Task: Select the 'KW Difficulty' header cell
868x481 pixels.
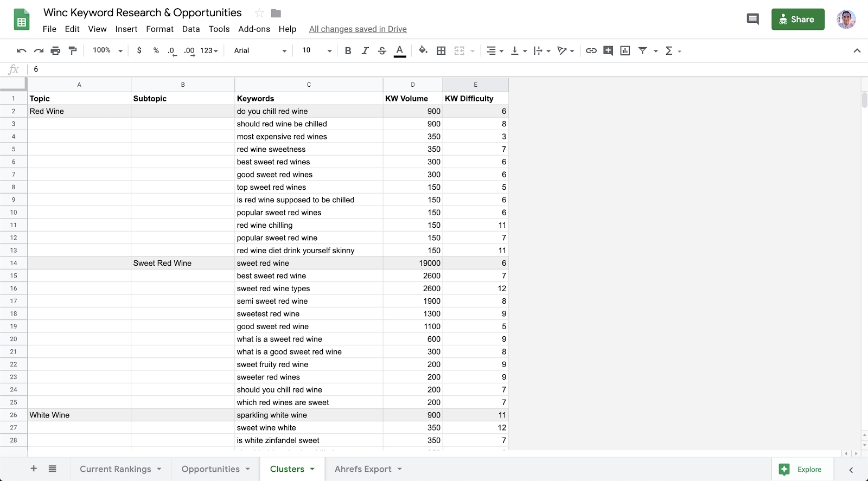Action: [475, 98]
